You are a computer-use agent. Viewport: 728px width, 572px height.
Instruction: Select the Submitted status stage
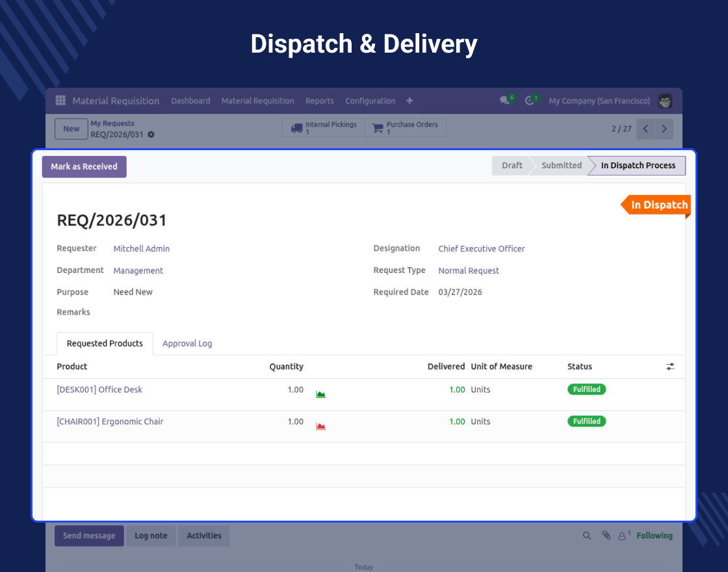(x=561, y=165)
